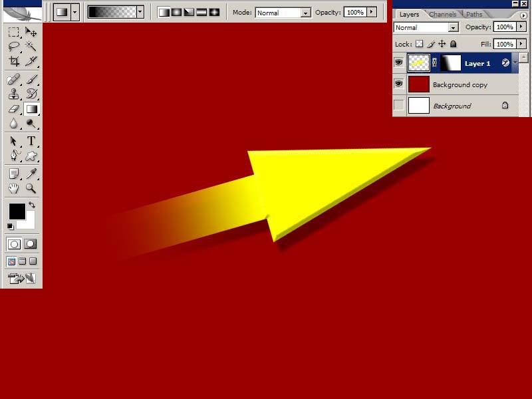Jump to ImageReady button
532x399 pixels.
22,279
